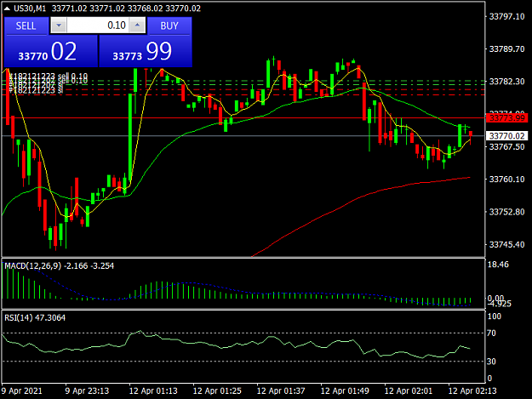Click the time axis label 12 Apr 01:37
532x399 pixels.
[x=281, y=390]
